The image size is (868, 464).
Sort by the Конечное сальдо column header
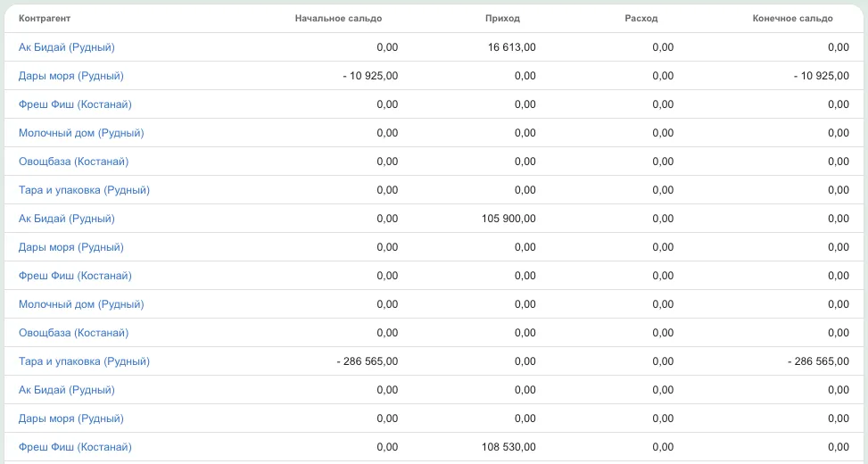pyautogui.click(x=793, y=18)
